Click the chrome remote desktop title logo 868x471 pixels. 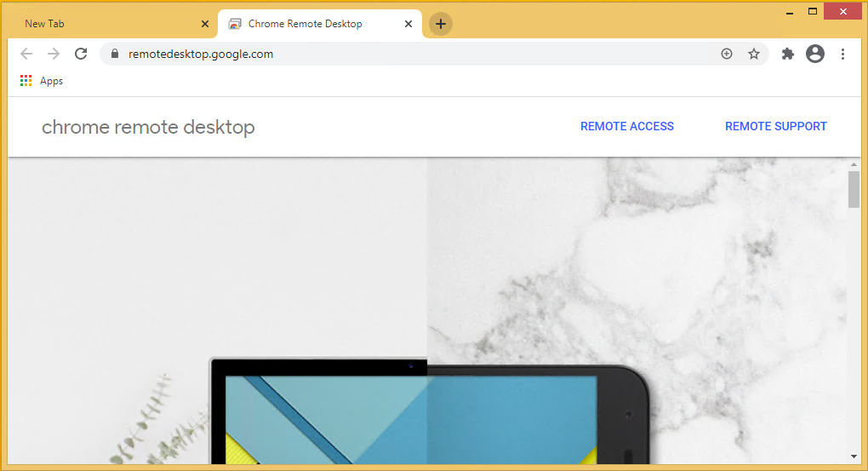pos(148,127)
